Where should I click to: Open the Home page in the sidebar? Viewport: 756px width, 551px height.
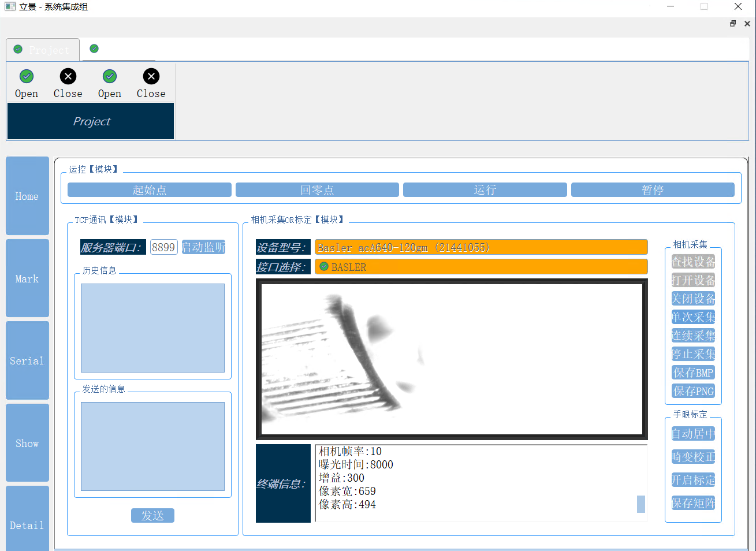tap(27, 196)
